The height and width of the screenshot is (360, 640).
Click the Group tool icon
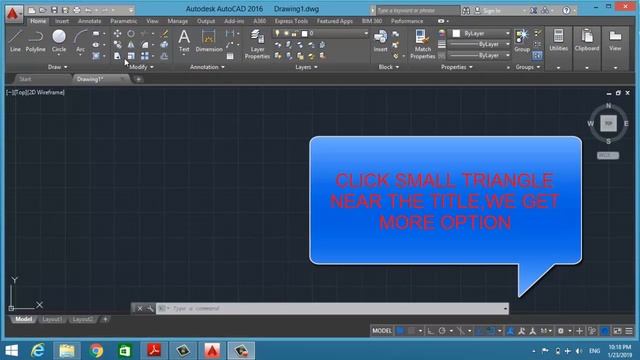(522, 41)
